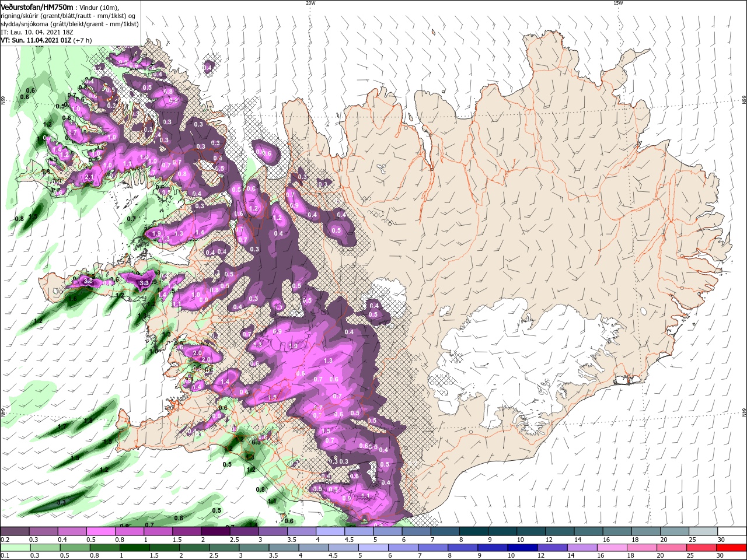
Task: Click the valid time "VT: Sun. 11.04.2021 01Z"
Action: tap(36, 40)
